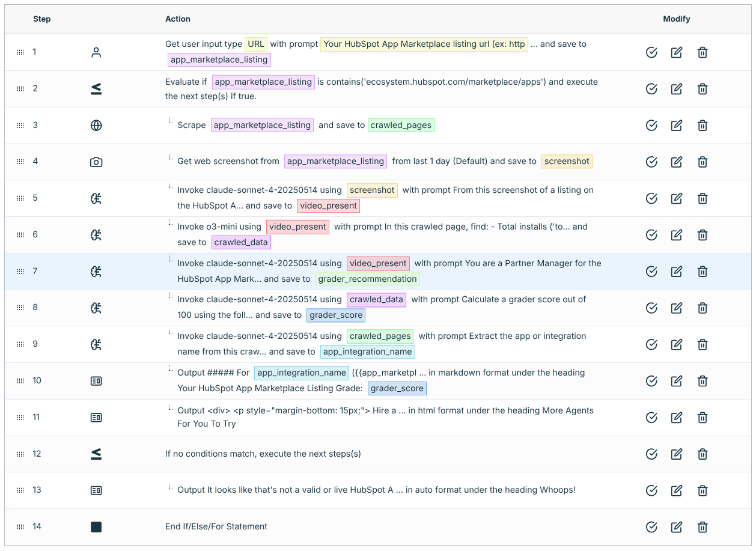
Task: Edit the condition in step 12
Action: pyautogui.click(x=677, y=454)
